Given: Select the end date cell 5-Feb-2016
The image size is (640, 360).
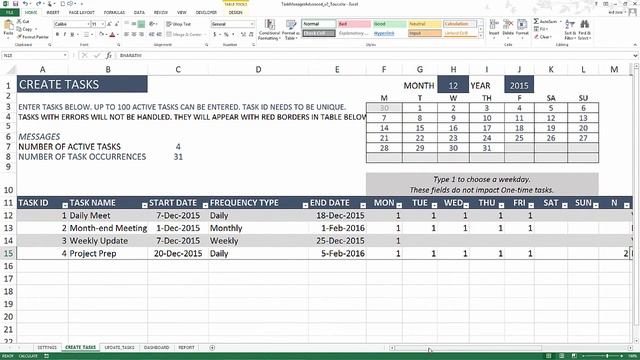Looking at the screenshot, I should 338,253.
